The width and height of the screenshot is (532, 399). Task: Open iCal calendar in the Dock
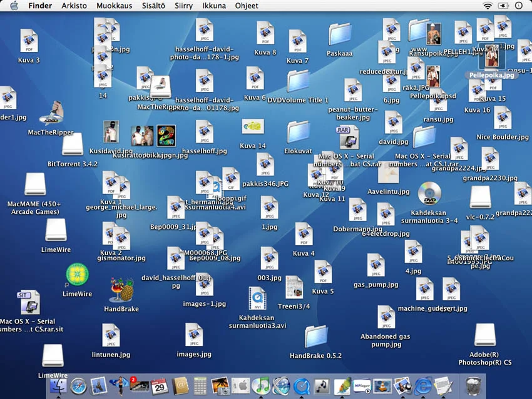[x=160, y=386]
